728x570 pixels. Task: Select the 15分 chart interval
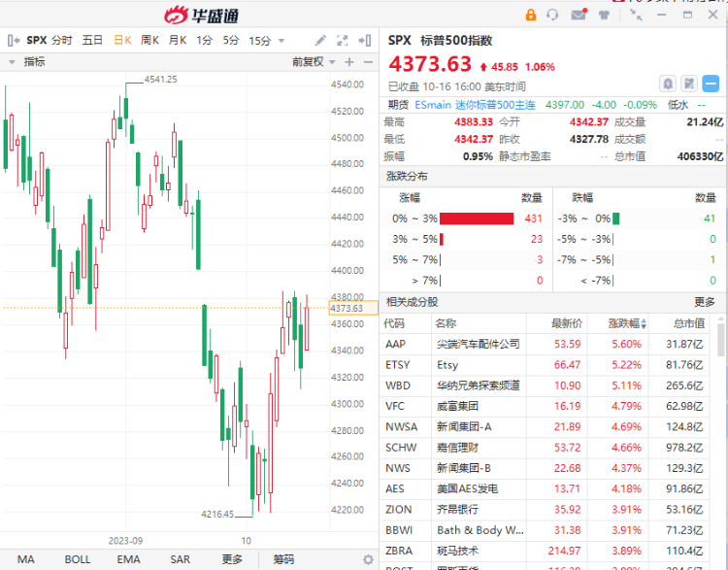pos(259,41)
